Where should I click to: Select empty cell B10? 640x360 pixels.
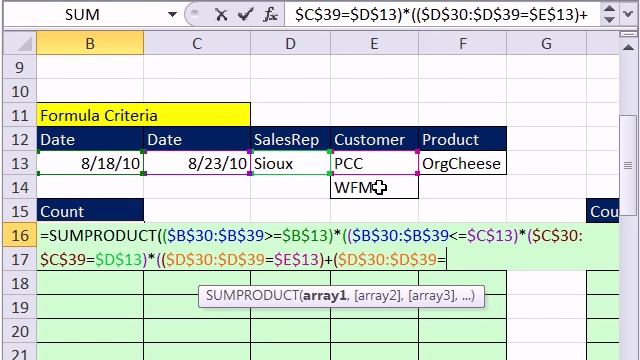(x=90, y=91)
